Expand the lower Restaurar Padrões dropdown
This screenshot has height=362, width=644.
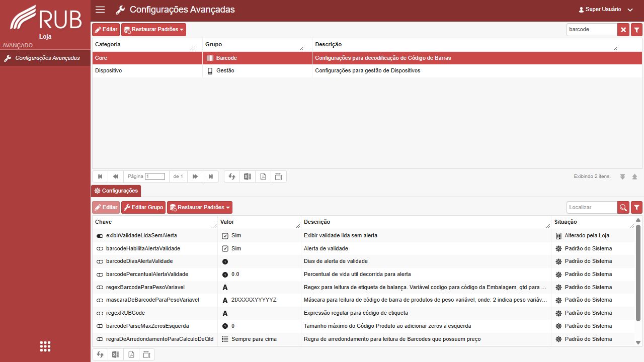200,207
